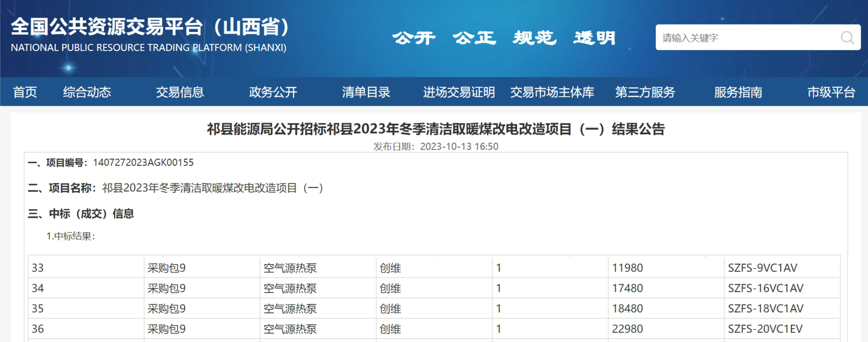Go to 交易信息 section
868x342 pixels.
pyautogui.click(x=180, y=92)
